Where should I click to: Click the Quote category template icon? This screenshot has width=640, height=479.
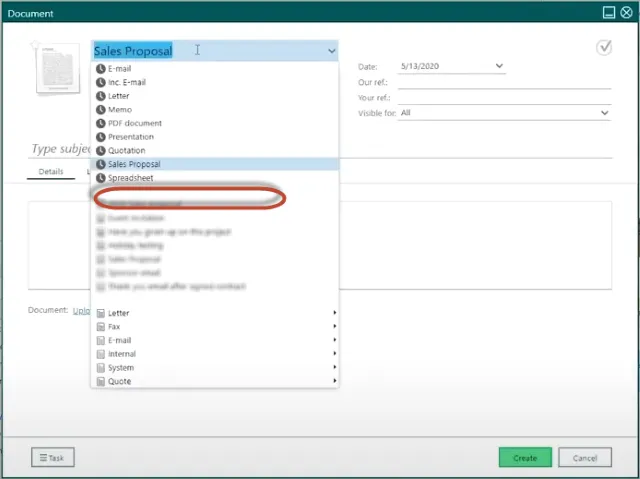click(100, 381)
